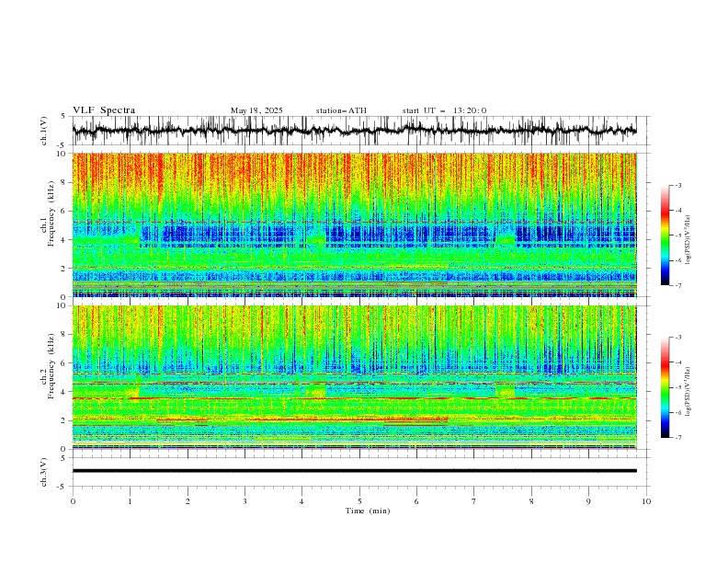
Task: Click the 'station=ATH' label
Action: click(341, 110)
